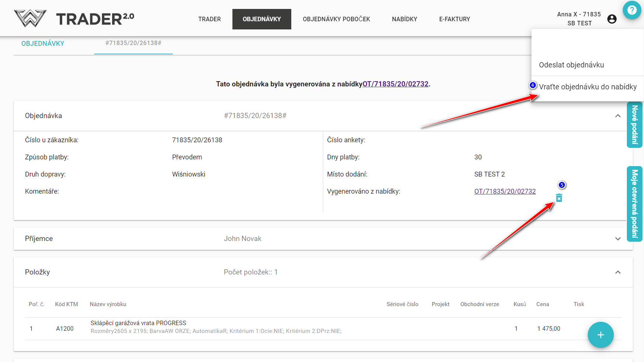Collapse the Položky section
The image size is (644, 362).
tap(618, 272)
